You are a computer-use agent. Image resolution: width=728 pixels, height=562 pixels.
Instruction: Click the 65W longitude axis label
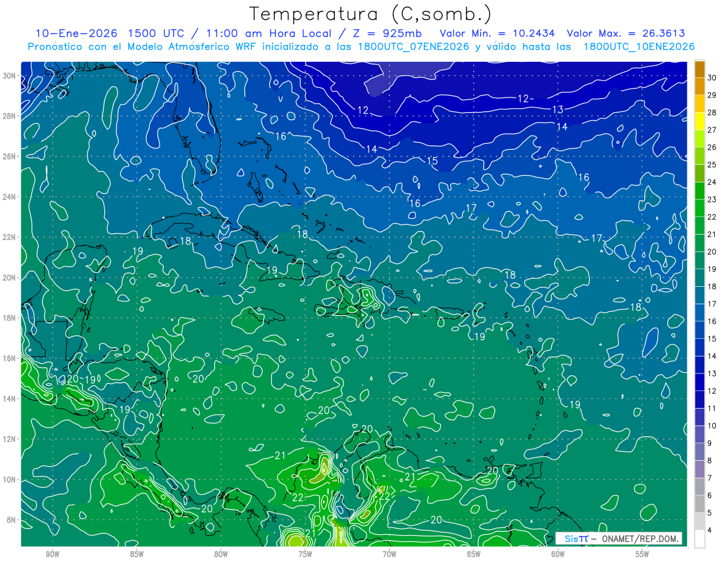(474, 554)
